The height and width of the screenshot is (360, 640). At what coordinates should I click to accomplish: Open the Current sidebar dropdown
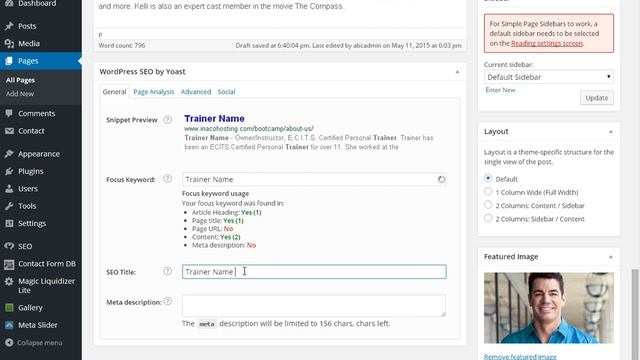coord(549,77)
